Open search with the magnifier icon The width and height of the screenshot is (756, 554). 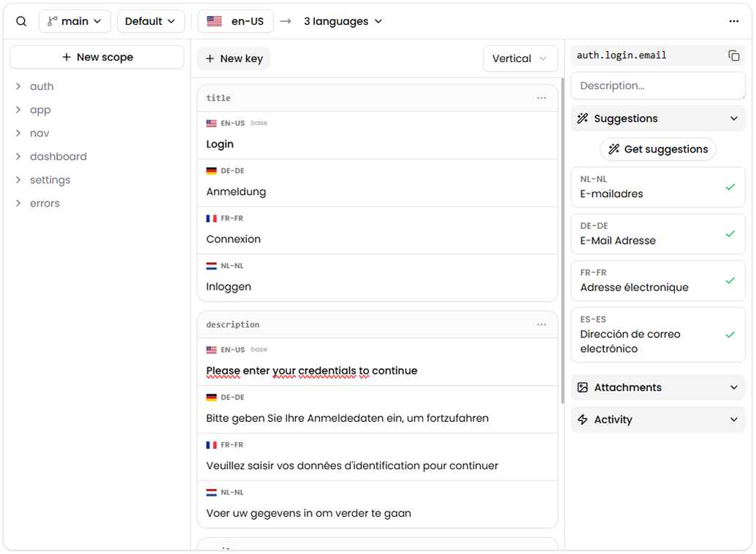[21, 21]
